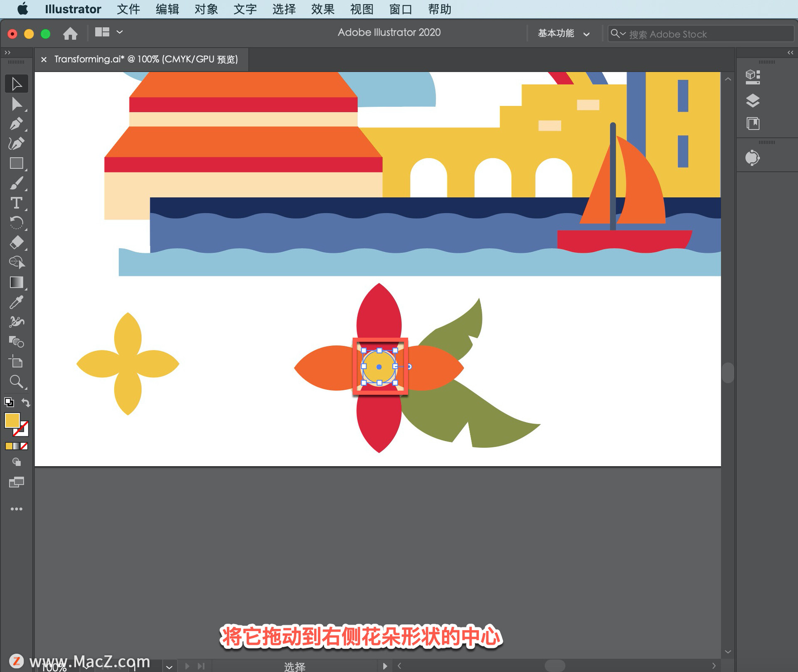Image resolution: width=798 pixels, height=672 pixels.
Task: Select the Zoom magnifier tool
Action: tap(16, 382)
